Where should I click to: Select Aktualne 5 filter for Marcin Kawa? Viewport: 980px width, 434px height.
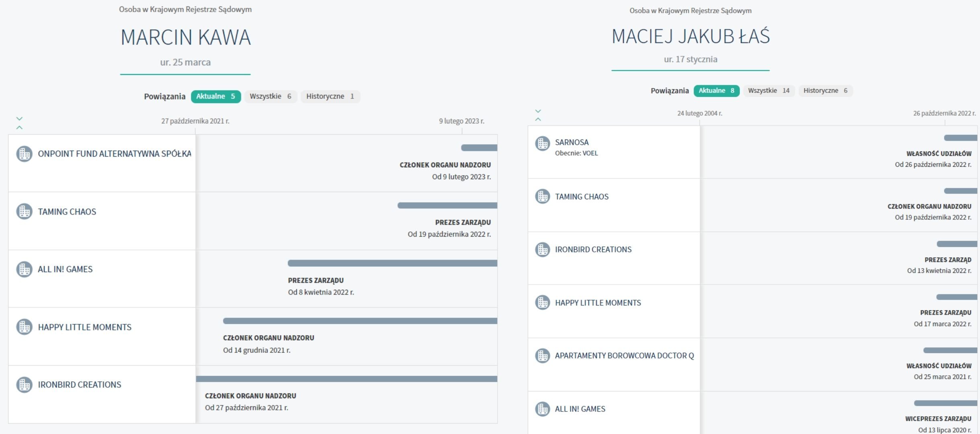(x=216, y=96)
